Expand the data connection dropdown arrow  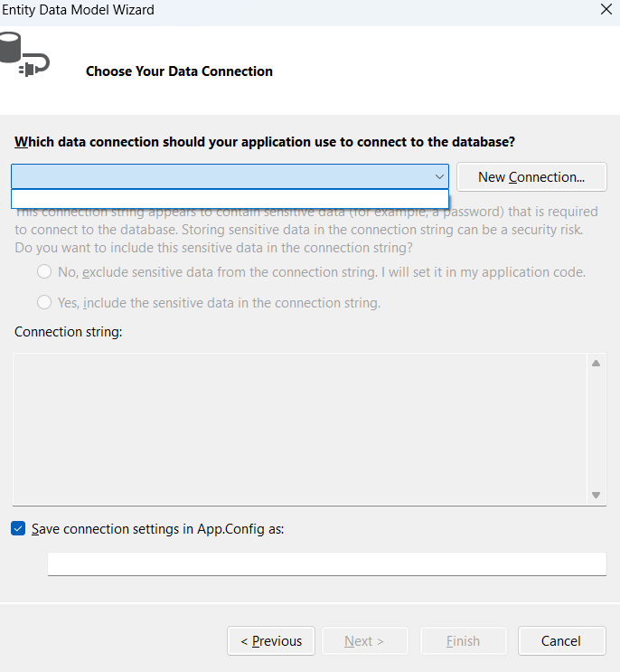pos(439,176)
